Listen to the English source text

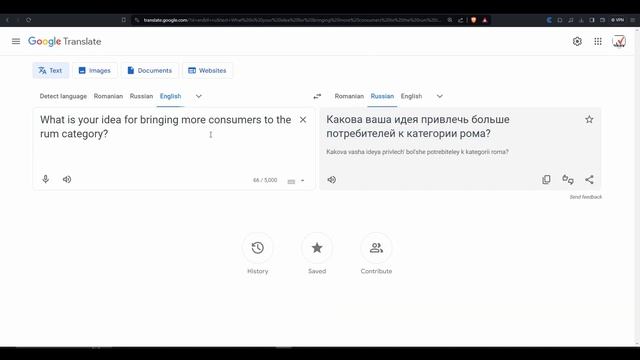pos(67,179)
